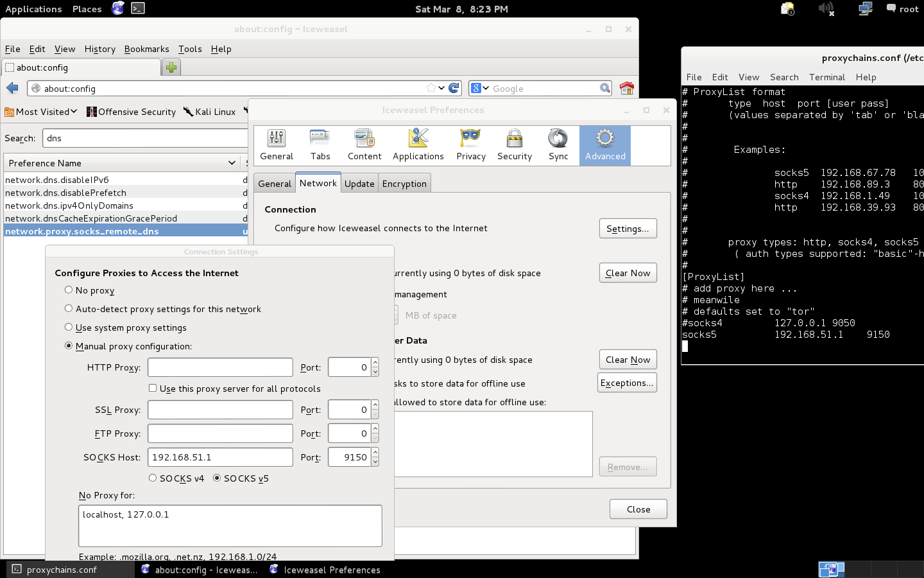Image resolution: width=924 pixels, height=578 pixels.
Task: Open the Terminal menu in proxychains.conf window
Action: click(827, 77)
